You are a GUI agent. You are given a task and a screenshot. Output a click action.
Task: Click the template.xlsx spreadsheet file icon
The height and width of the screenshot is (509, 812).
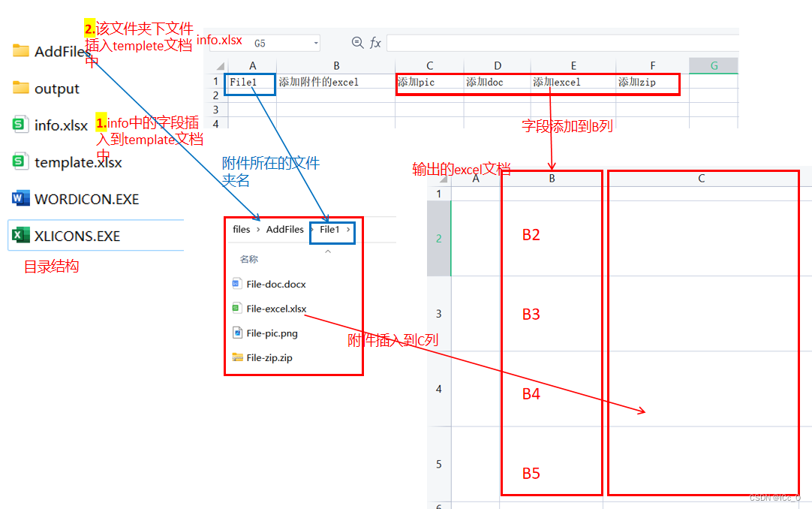pyautogui.click(x=20, y=161)
